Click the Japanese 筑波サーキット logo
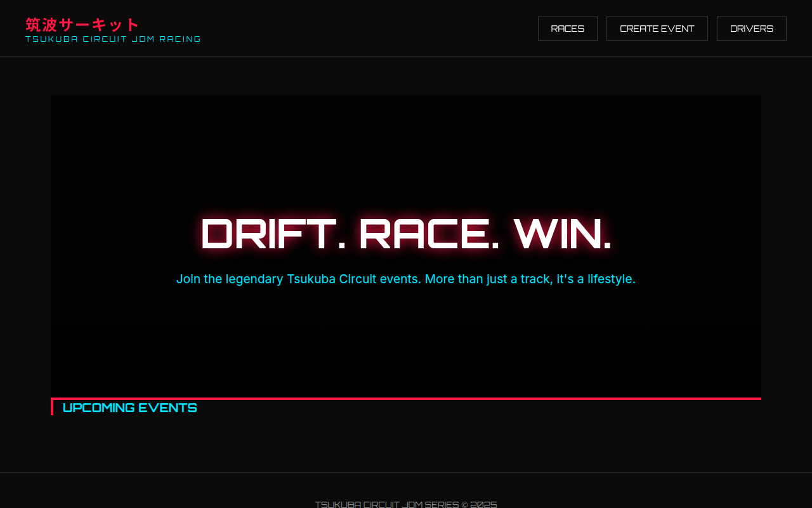The width and height of the screenshot is (812, 508). (x=82, y=25)
